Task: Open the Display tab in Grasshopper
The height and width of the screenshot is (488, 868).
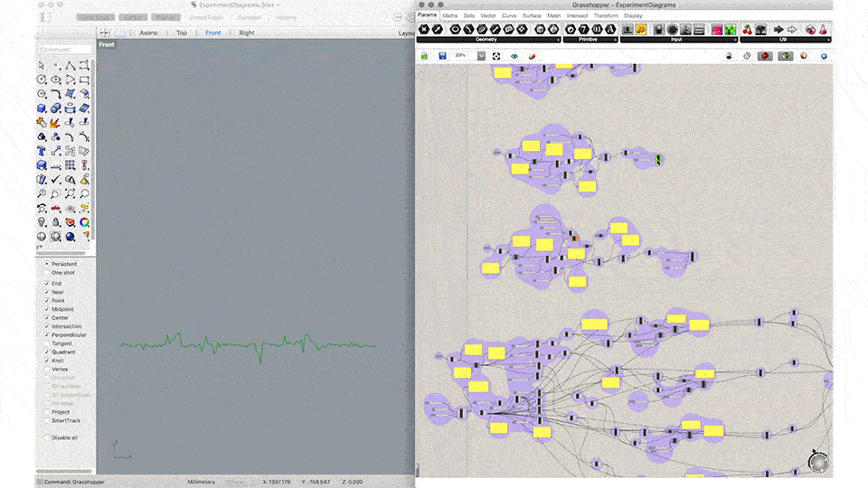Action: (x=633, y=15)
